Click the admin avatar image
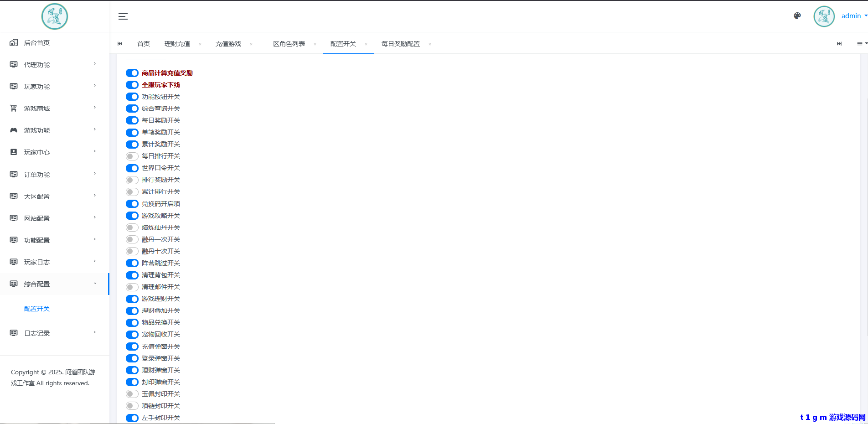Viewport: 868px width, 424px height. [824, 16]
